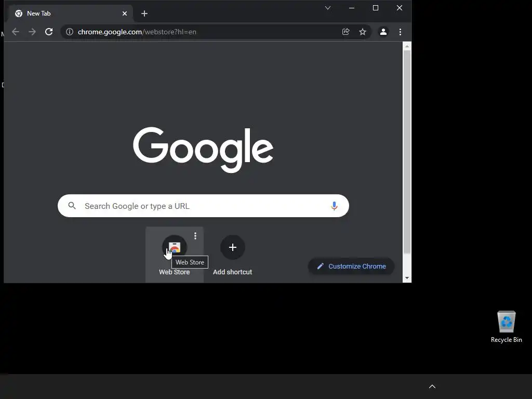Click the back navigation arrow
The width and height of the screenshot is (532, 399).
pyautogui.click(x=16, y=32)
